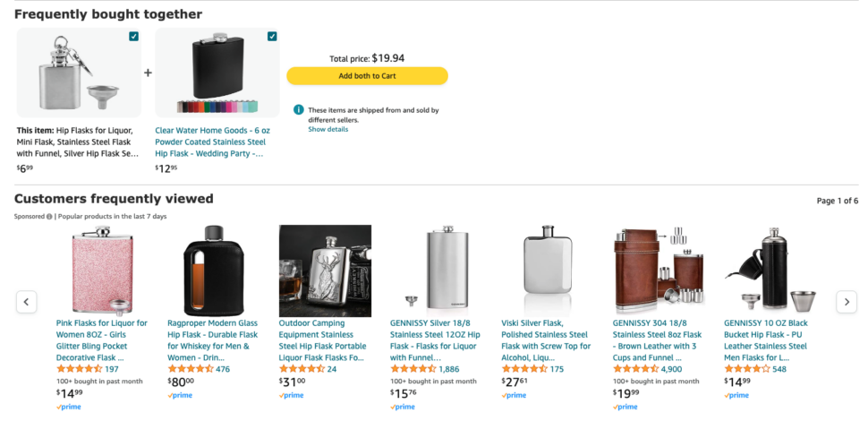
Task: Add both items to Cart
Action: 367,76
